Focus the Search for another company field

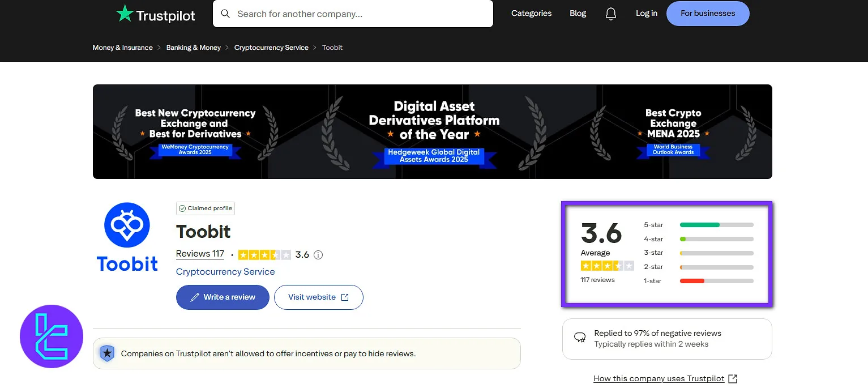pyautogui.click(x=353, y=14)
